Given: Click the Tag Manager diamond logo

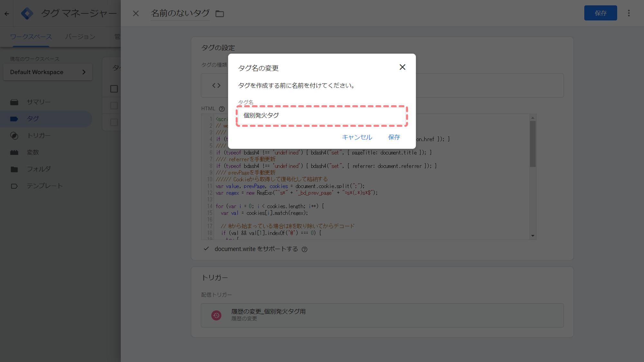Looking at the screenshot, I should [x=27, y=14].
